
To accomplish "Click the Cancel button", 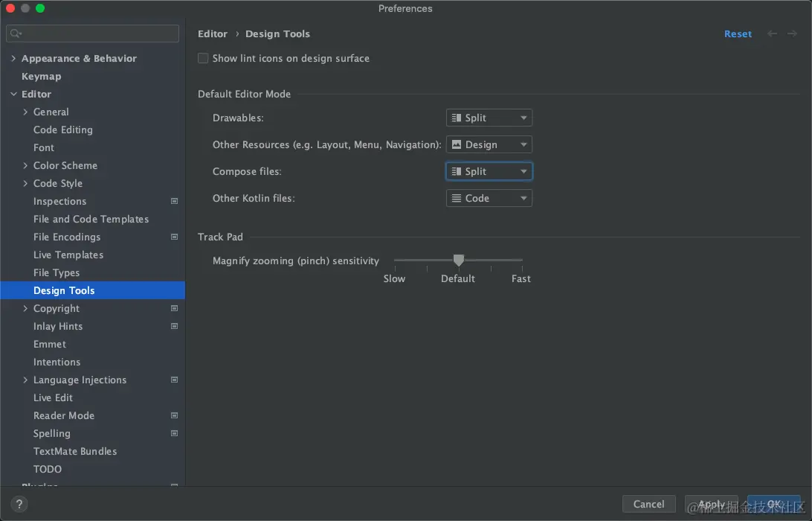I will (x=648, y=504).
